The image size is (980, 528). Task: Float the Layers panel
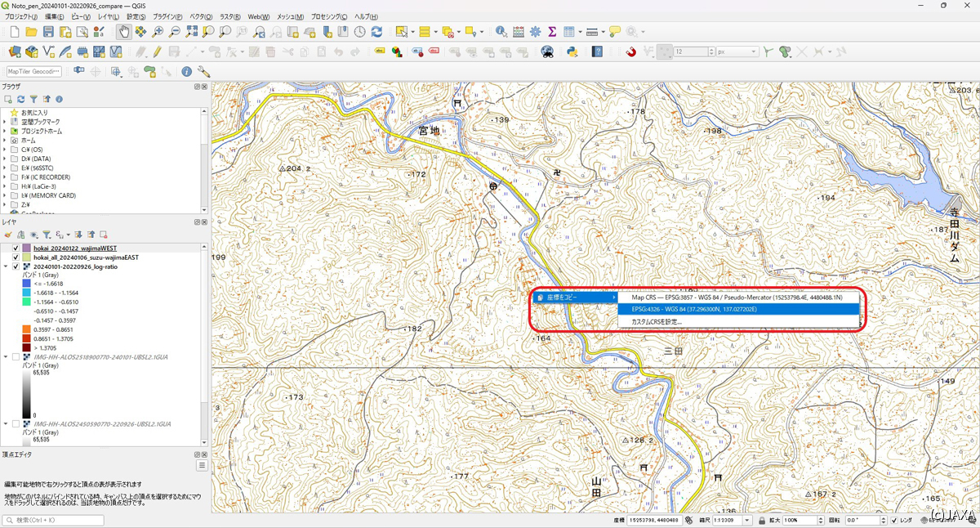[197, 222]
